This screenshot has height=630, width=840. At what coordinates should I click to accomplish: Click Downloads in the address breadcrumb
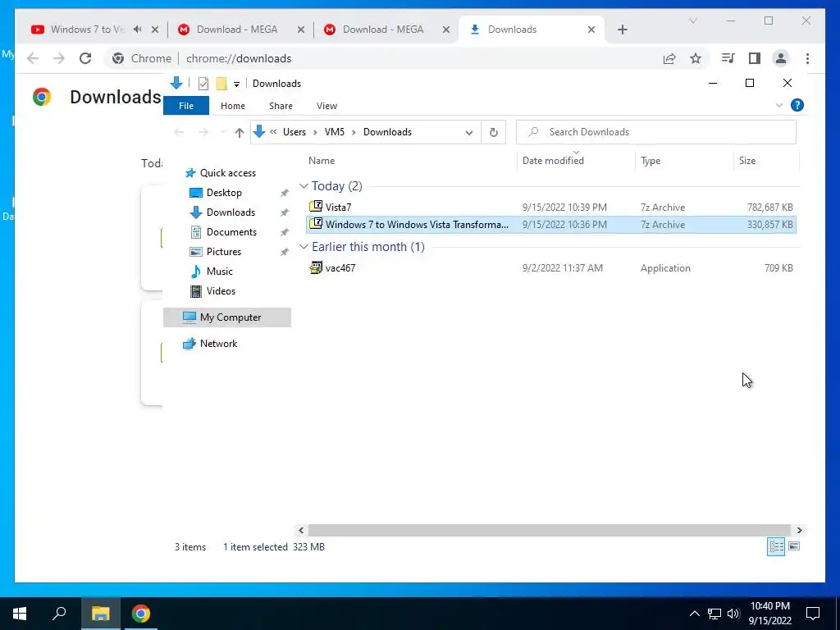[x=387, y=132]
